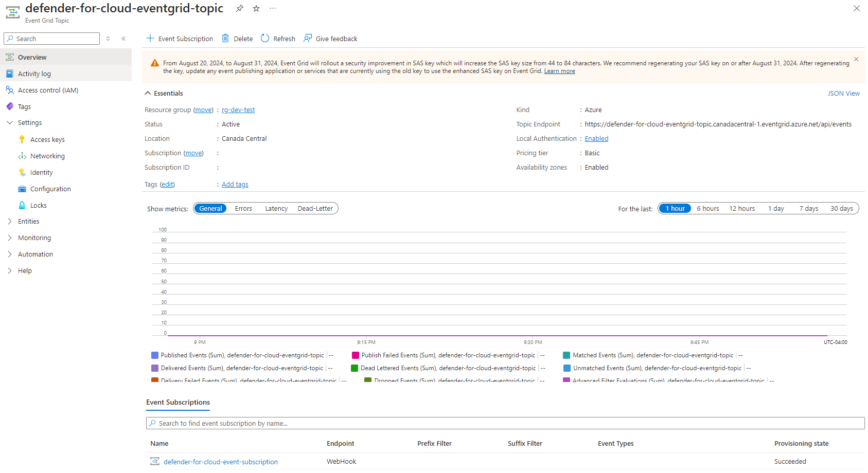Open the rg-dev-test resource group link

point(238,110)
